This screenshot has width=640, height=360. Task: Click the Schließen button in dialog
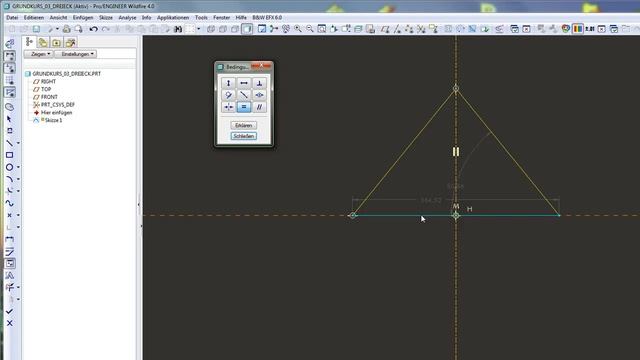pos(244,136)
